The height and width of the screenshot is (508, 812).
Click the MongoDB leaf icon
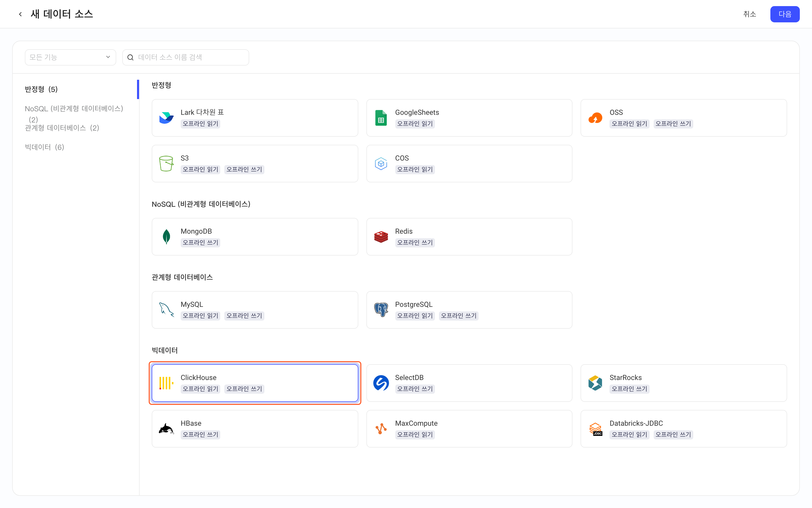(x=166, y=237)
